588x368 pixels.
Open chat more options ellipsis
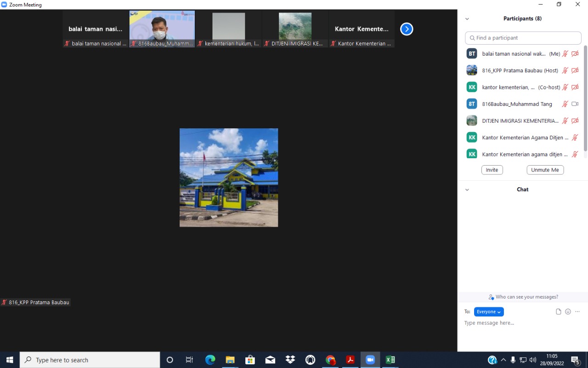pos(577,311)
